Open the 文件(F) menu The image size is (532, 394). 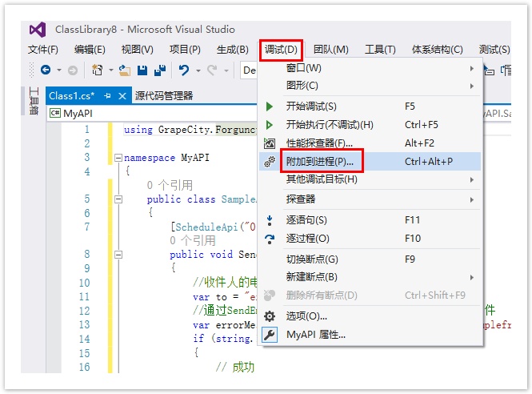click(43, 50)
